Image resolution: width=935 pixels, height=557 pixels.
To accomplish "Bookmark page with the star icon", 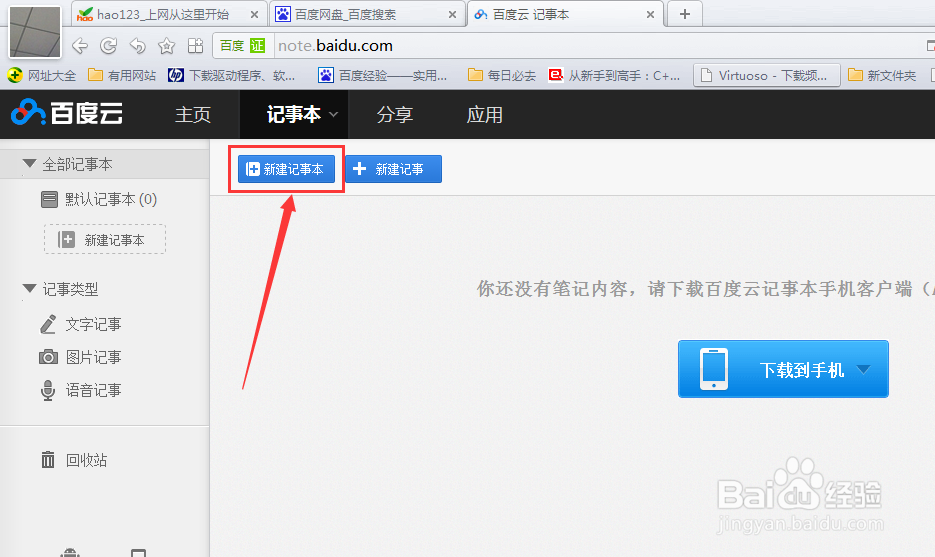I will pos(166,46).
